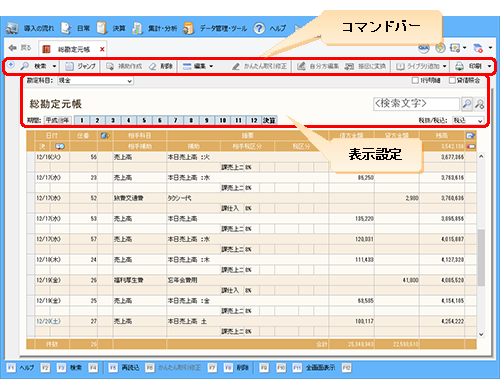Close the 総勘定元帳 tab with red X

[102, 49]
